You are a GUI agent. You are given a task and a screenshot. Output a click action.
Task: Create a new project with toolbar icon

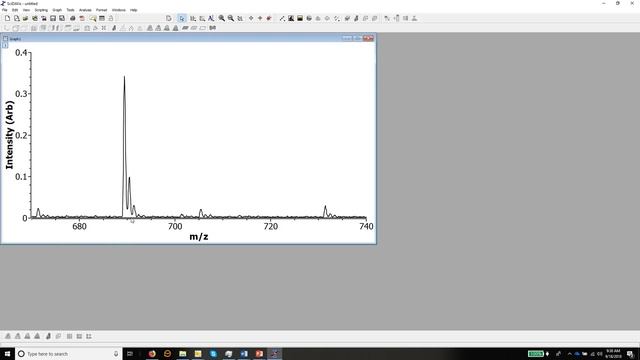(7, 18)
